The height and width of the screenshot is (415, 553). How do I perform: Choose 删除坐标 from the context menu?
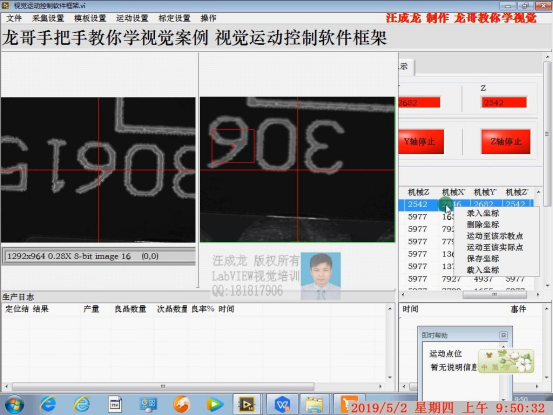pyautogui.click(x=483, y=224)
